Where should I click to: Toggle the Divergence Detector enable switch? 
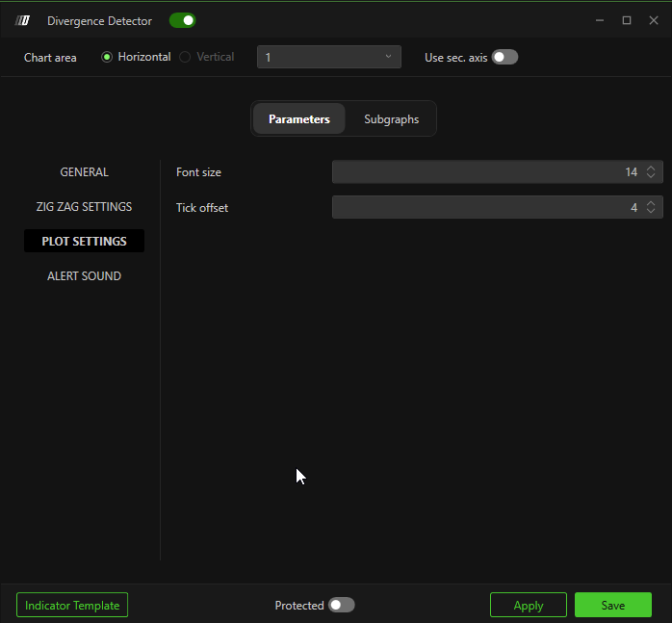pyautogui.click(x=182, y=20)
